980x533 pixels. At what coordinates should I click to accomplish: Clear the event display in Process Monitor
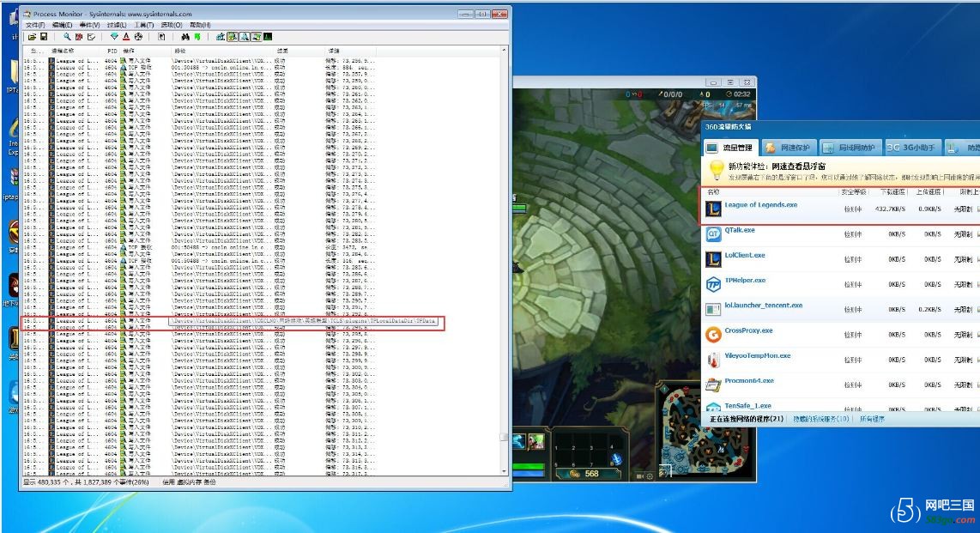91,37
